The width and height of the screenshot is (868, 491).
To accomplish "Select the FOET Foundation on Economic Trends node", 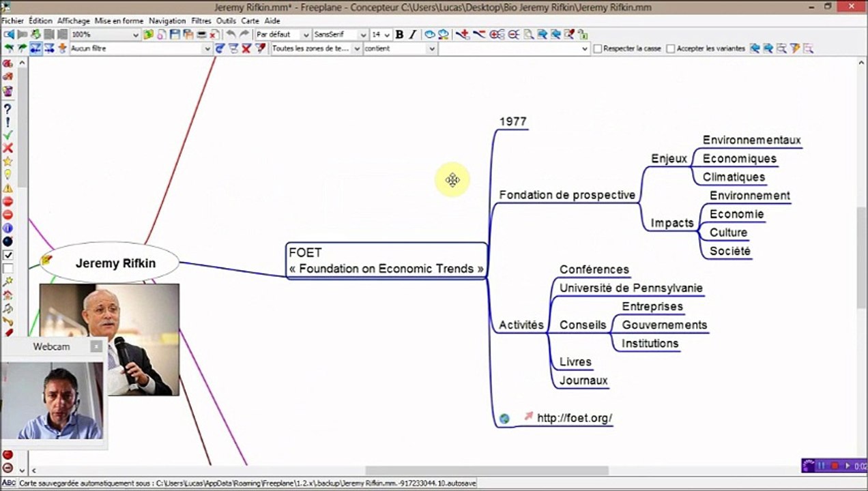I will pyautogui.click(x=386, y=261).
